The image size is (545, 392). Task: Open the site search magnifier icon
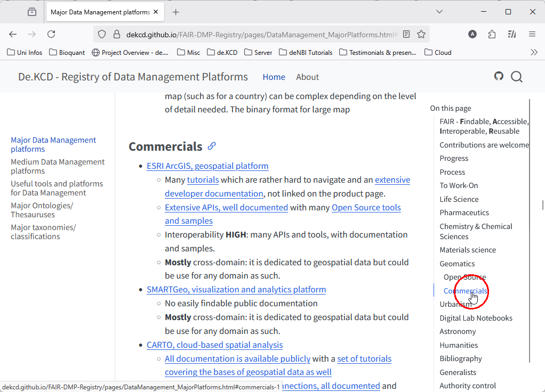(x=516, y=77)
